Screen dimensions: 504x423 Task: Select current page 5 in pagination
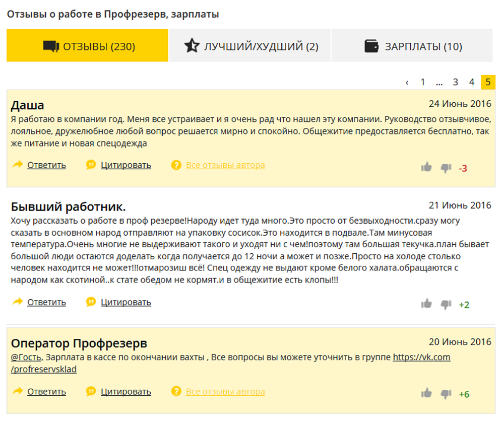[x=488, y=82]
